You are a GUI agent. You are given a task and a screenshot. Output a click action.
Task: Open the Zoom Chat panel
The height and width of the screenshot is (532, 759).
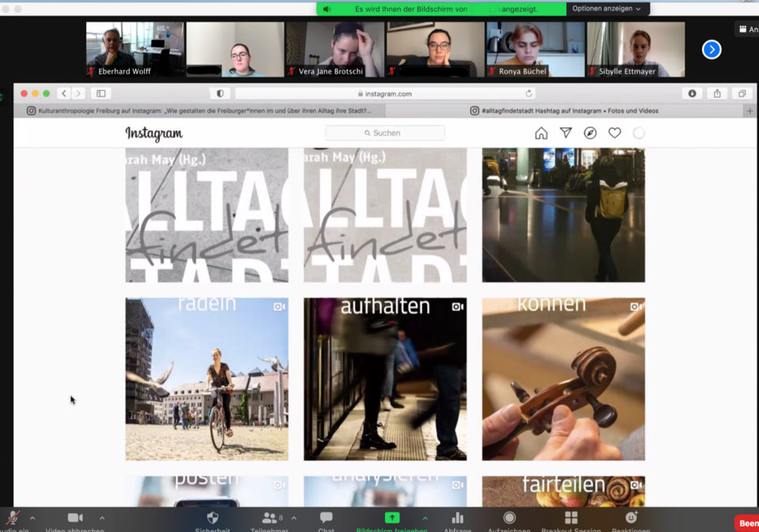tap(327, 520)
